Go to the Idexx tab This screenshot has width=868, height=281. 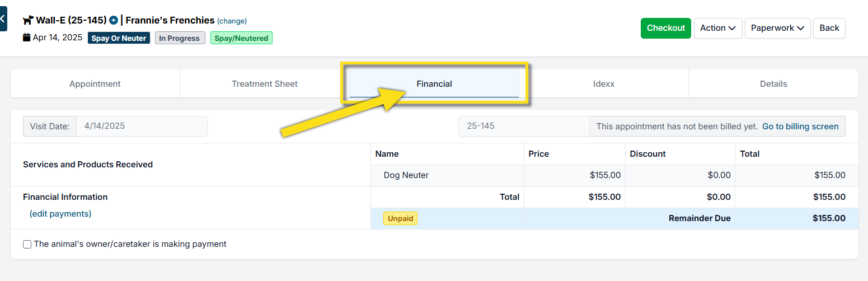604,84
